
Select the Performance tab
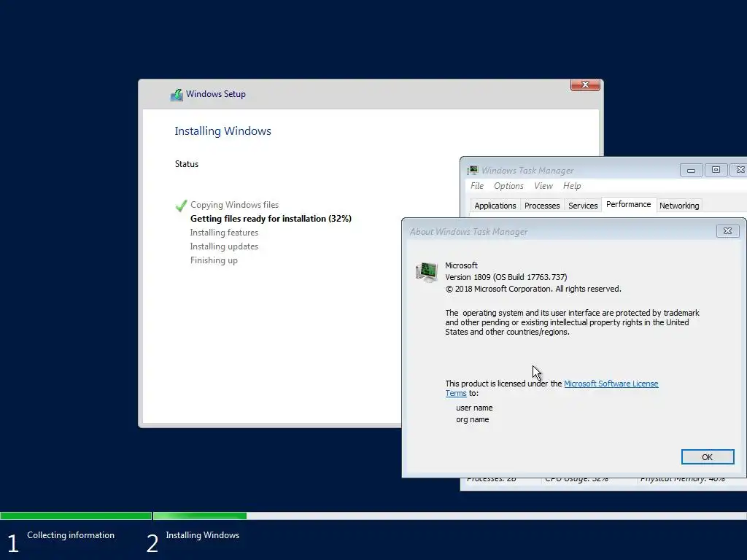[628, 204]
